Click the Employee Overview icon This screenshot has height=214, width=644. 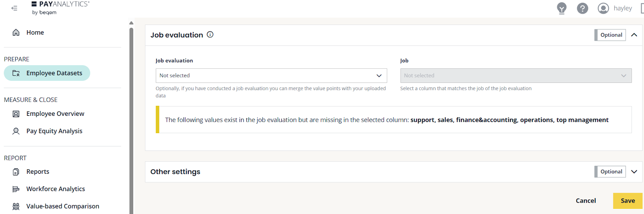(16, 114)
